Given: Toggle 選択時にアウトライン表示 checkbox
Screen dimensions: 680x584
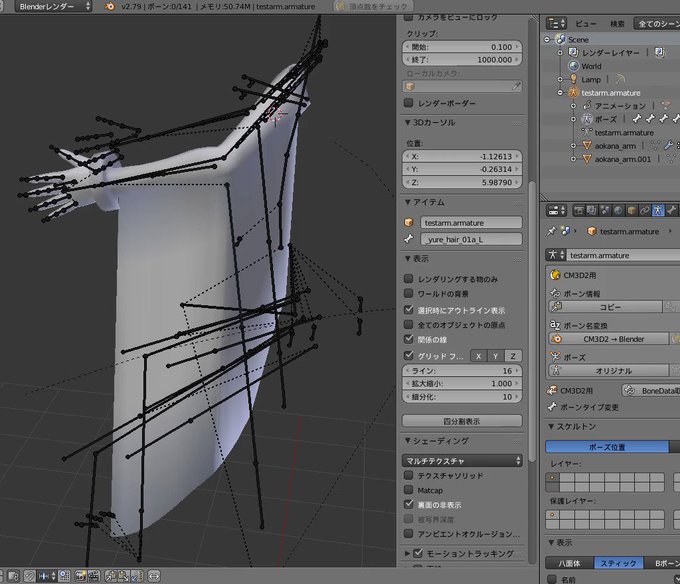Looking at the screenshot, I should (408, 310).
